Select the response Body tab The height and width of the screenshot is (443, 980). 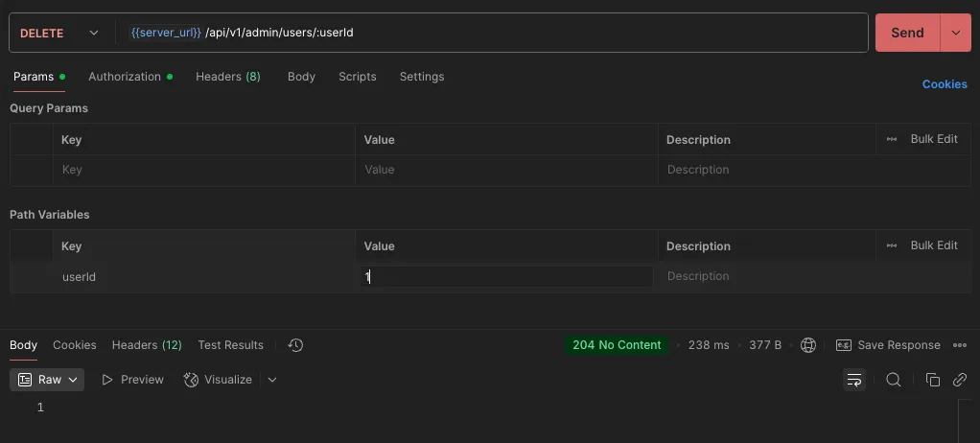tap(24, 345)
